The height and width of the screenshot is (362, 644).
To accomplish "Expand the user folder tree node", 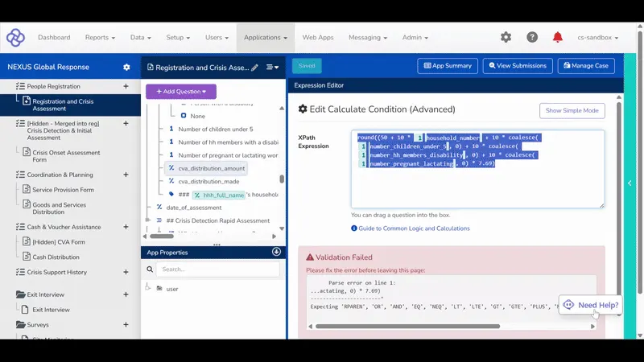I will coord(148,288).
